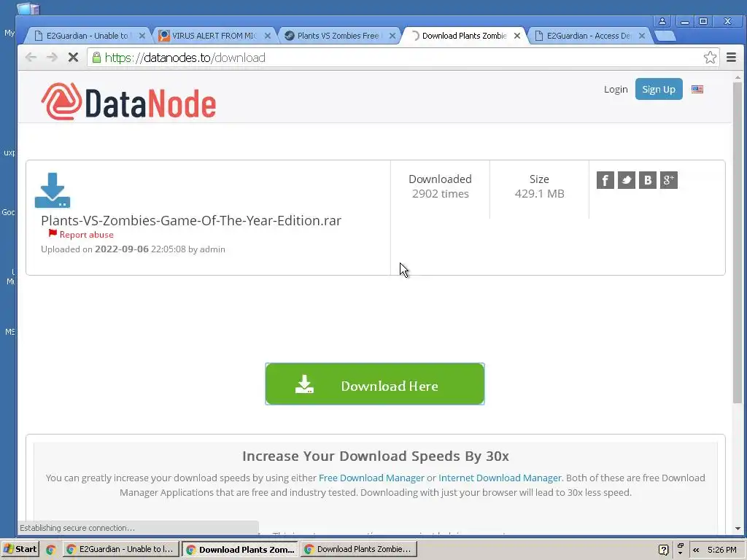Screen dimensions: 747x560
Task: Click the 429.1 MB size value
Action: 539,193
